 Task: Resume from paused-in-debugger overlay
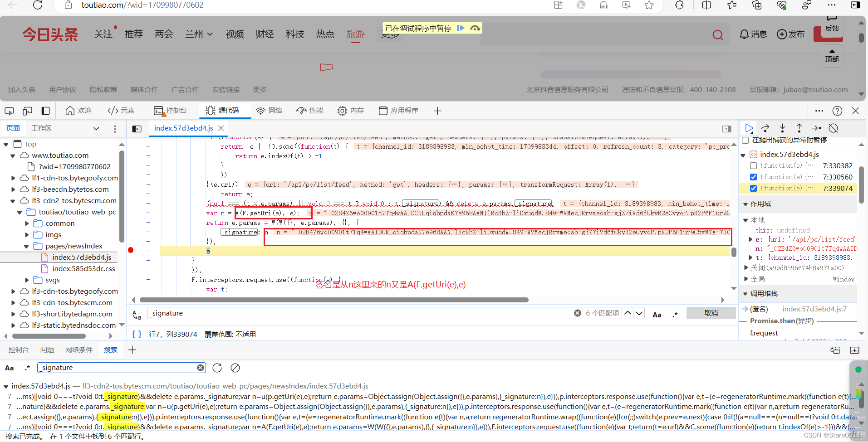click(461, 28)
